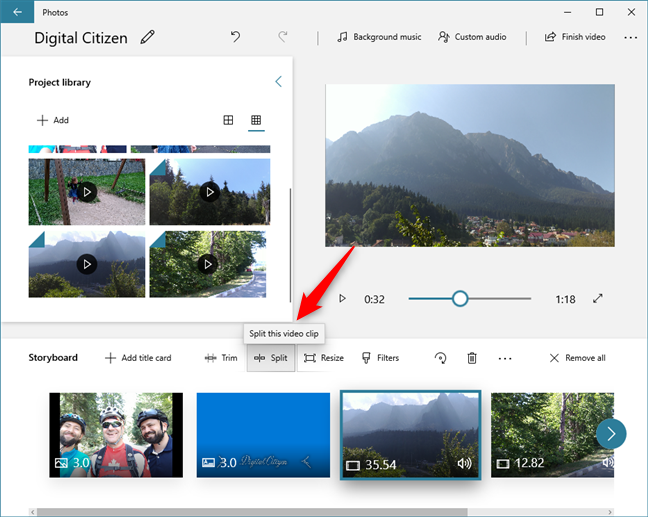Viewport: 648px width, 517px height.
Task: Click the main mountain preview image
Action: pyautogui.click(x=470, y=165)
